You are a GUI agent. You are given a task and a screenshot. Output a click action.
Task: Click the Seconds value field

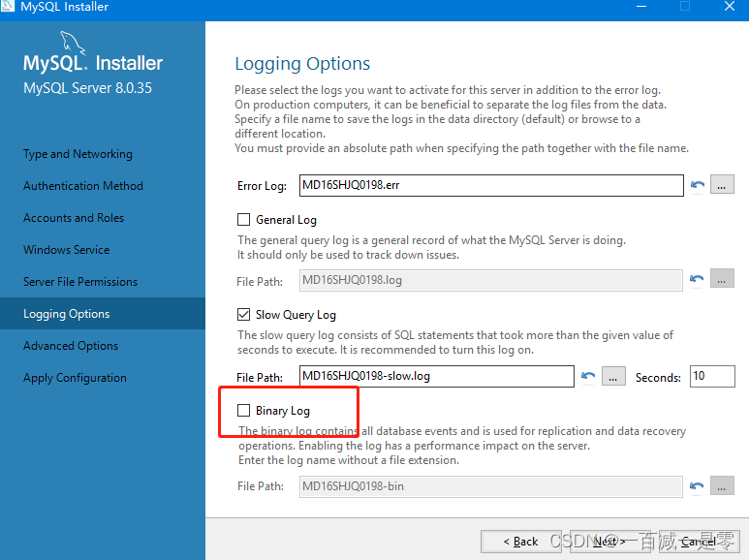click(x=712, y=376)
